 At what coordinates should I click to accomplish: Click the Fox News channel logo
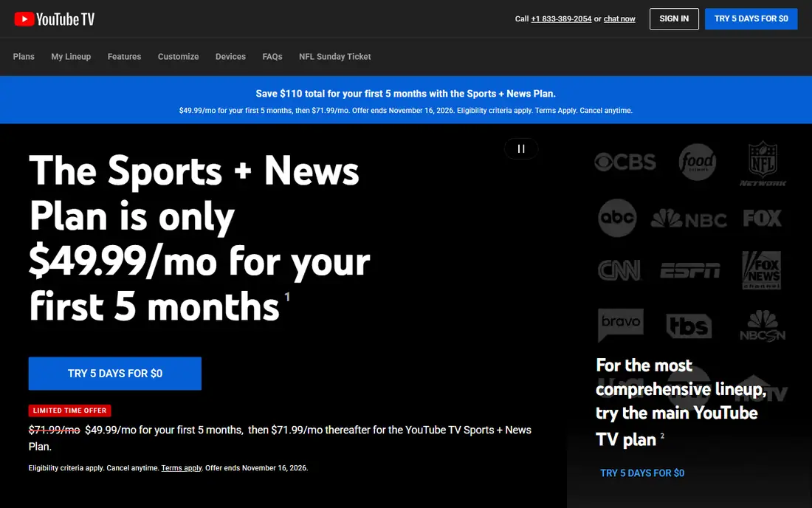pyautogui.click(x=761, y=270)
